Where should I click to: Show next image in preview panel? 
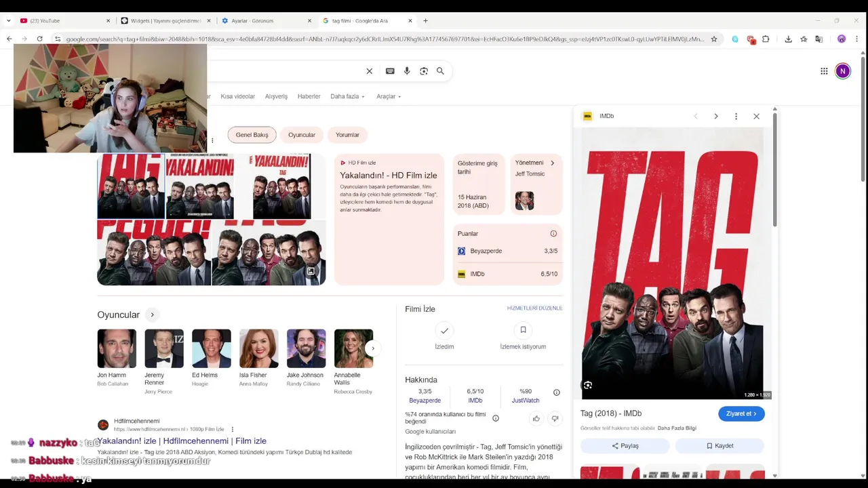(x=715, y=117)
